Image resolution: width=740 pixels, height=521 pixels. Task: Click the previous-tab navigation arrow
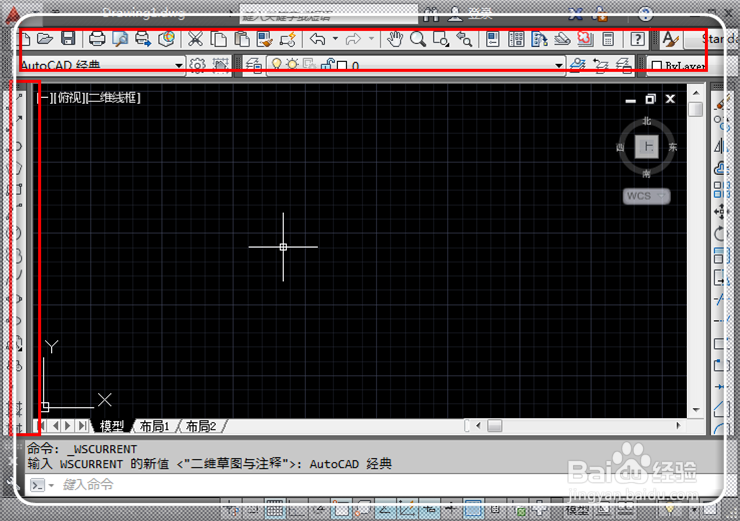pyautogui.click(x=56, y=426)
